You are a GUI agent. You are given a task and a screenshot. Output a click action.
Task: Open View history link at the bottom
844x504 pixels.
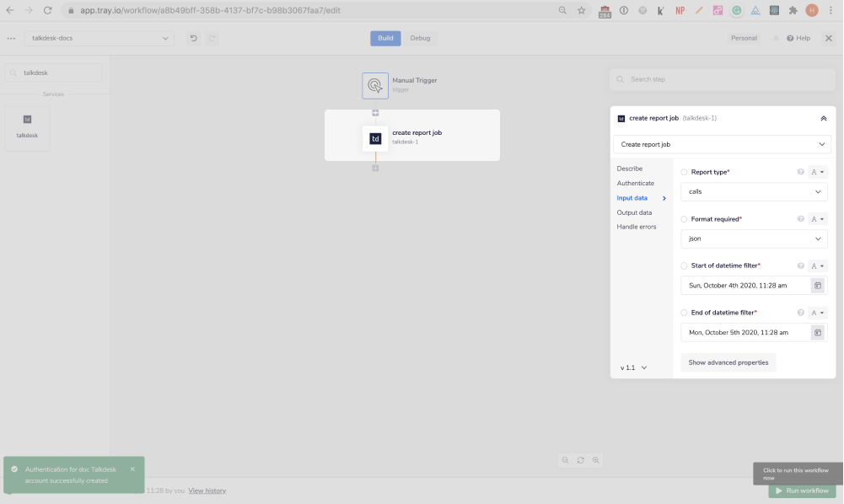[207, 490]
